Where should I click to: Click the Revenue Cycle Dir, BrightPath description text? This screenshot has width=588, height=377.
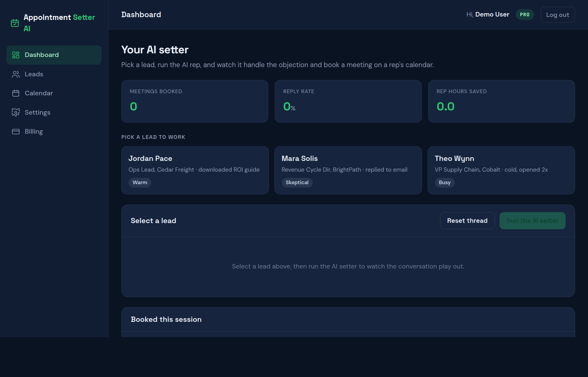click(344, 169)
